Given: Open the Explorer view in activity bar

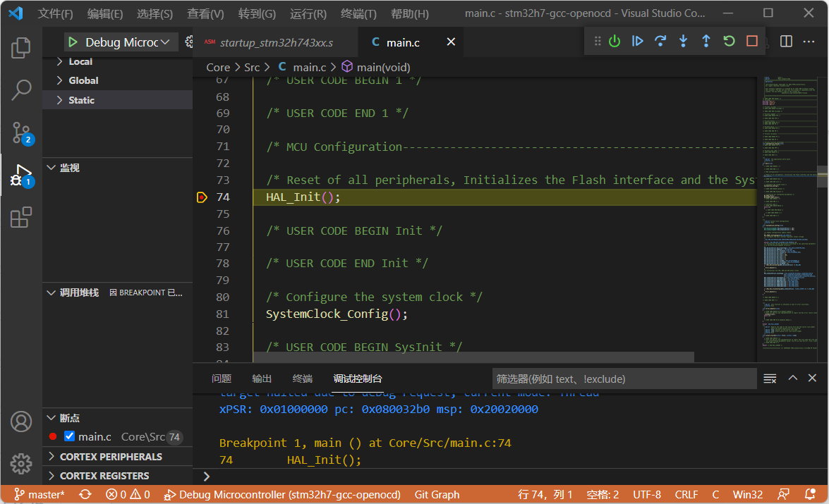Looking at the screenshot, I should 21,48.
